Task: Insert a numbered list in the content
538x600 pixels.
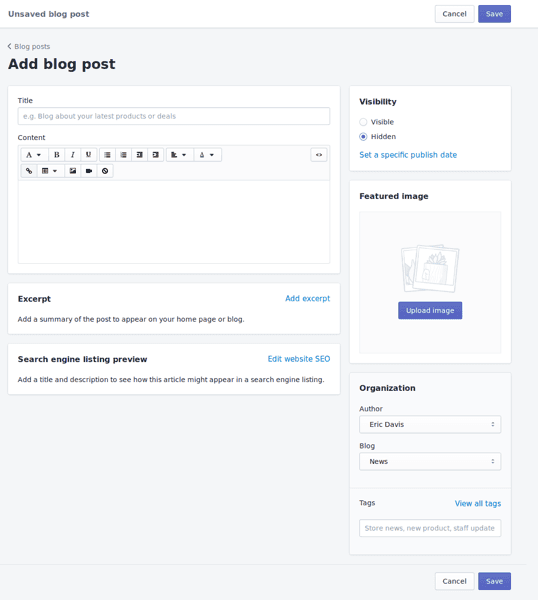Action: [124, 155]
